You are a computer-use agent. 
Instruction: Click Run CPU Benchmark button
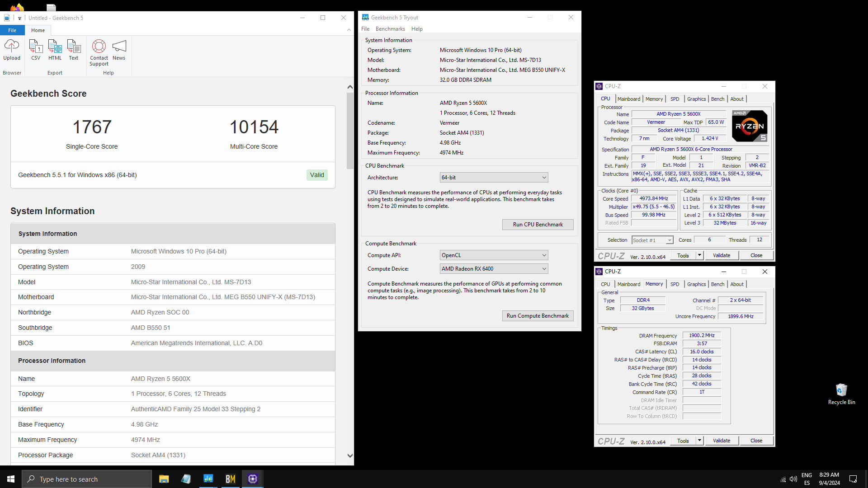click(538, 225)
